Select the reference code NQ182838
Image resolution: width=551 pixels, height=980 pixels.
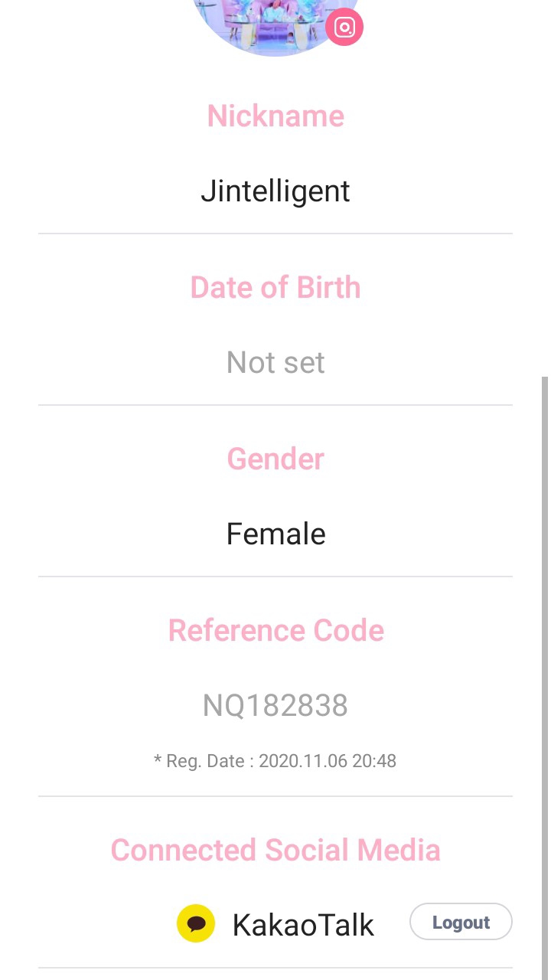coord(275,705)
